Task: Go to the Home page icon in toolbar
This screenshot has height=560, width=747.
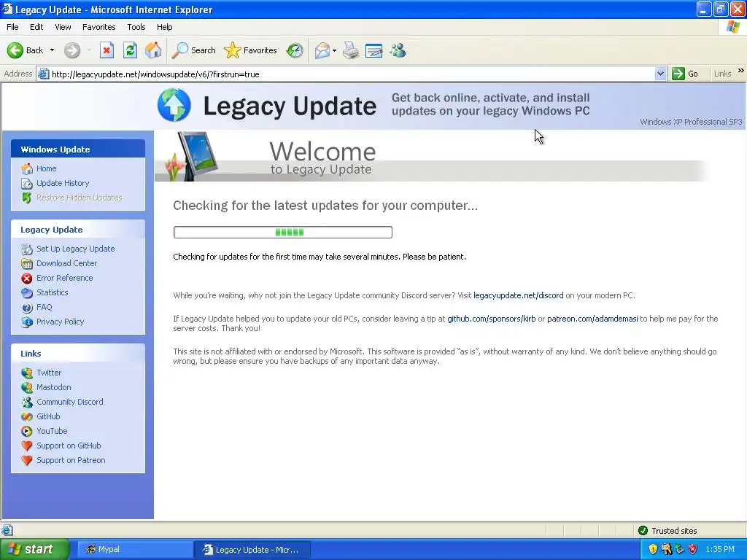Action: [x=153, y=50]
